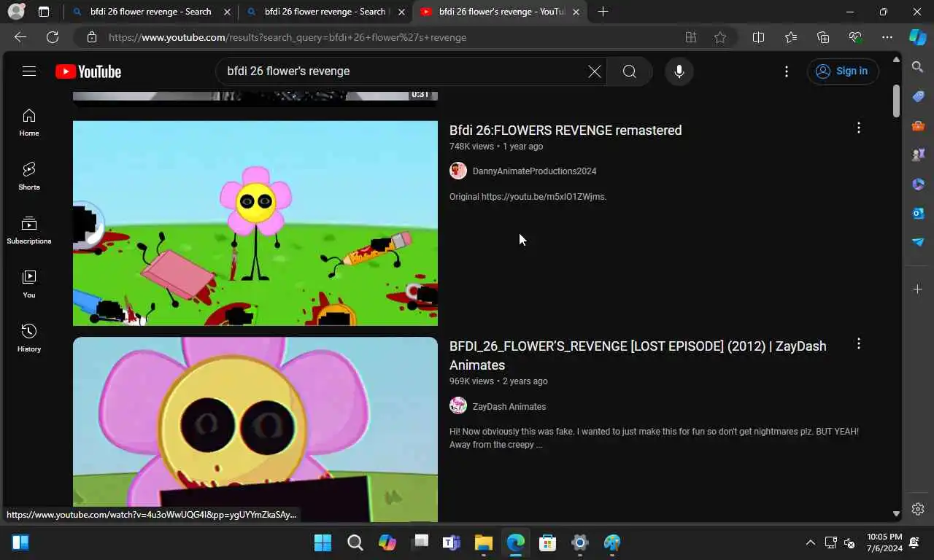Screen dimensions: 934x560
Task: Click the page vertical scrollbar thumb
Action: 896,101
